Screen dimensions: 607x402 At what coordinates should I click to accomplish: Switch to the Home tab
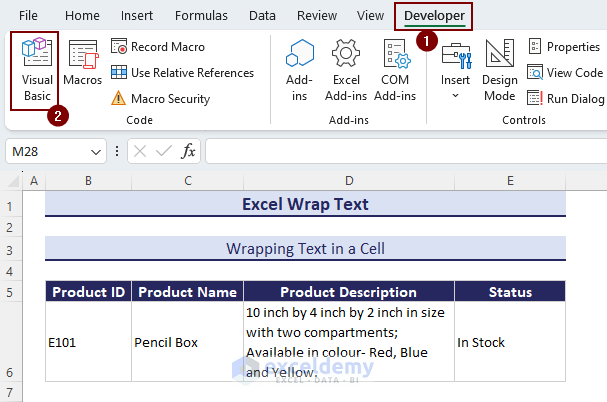[x=82, y=15]
